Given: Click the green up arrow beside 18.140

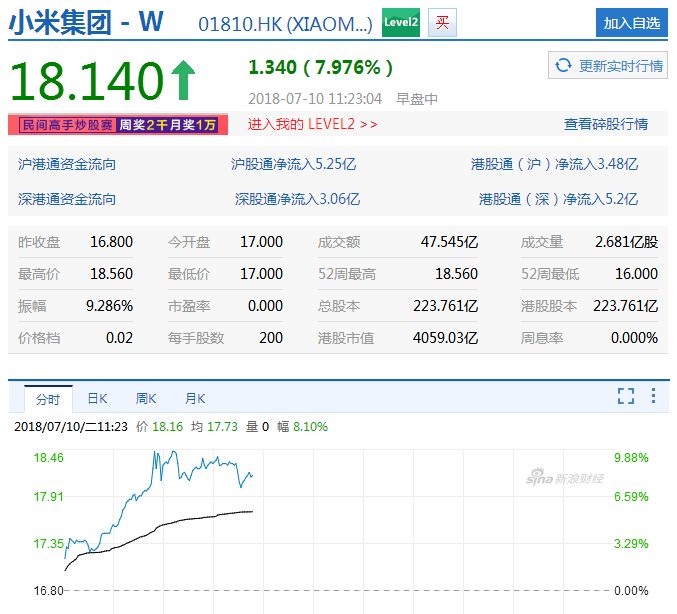Looking at the screenshot, I should 183,80.
